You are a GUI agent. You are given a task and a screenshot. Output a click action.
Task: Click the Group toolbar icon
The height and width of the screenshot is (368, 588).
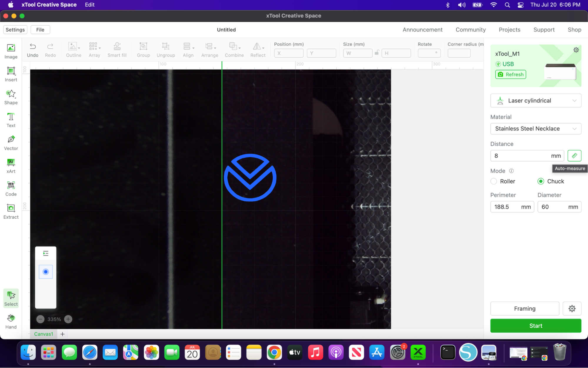pos(143,50)
